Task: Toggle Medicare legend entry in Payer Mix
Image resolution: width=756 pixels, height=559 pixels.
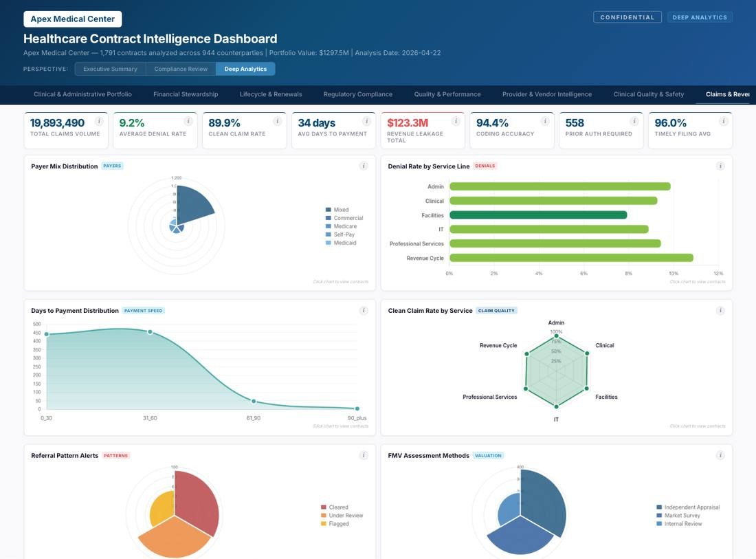Action: (342, 226)
